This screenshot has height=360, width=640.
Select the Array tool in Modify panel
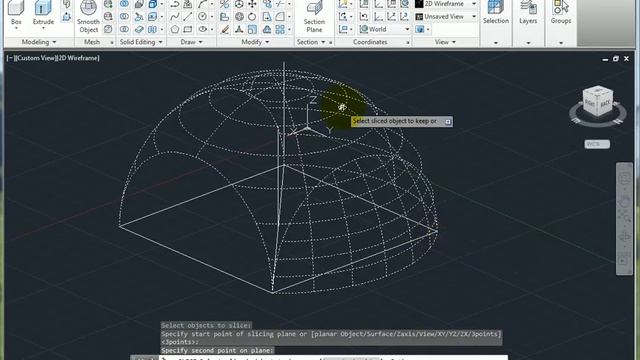click(280, 29)
